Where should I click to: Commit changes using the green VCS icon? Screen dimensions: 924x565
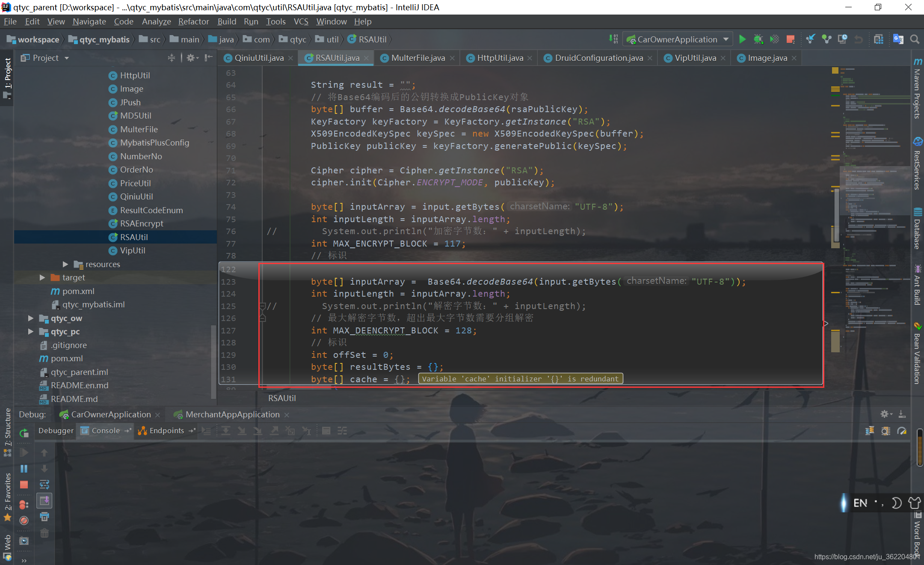click(x=826, y=39)
